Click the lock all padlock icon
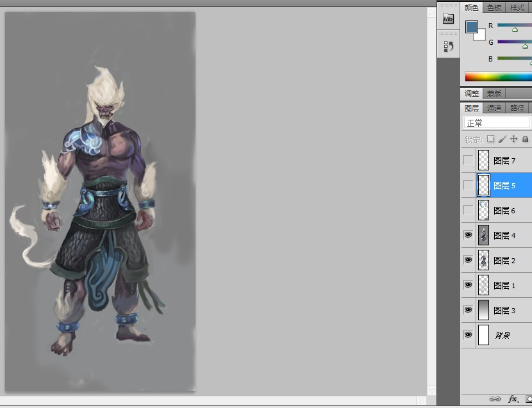532x408 pixels. point(525,139)
